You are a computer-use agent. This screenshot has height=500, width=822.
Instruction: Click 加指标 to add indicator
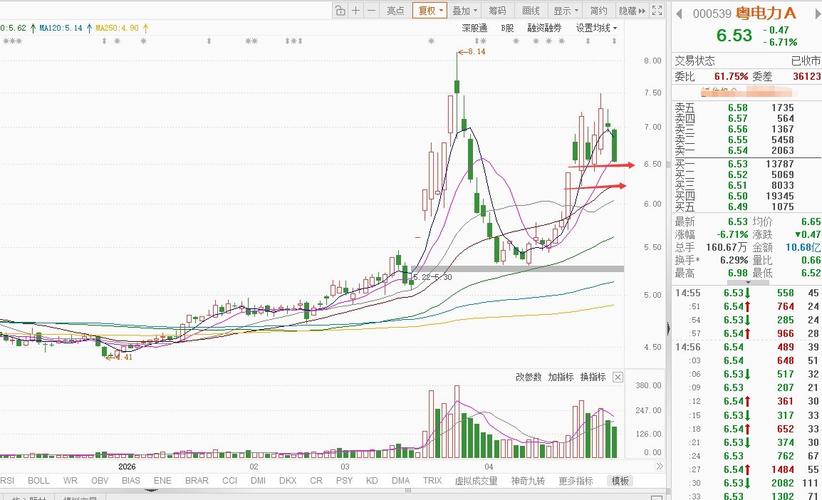[560, 377]
